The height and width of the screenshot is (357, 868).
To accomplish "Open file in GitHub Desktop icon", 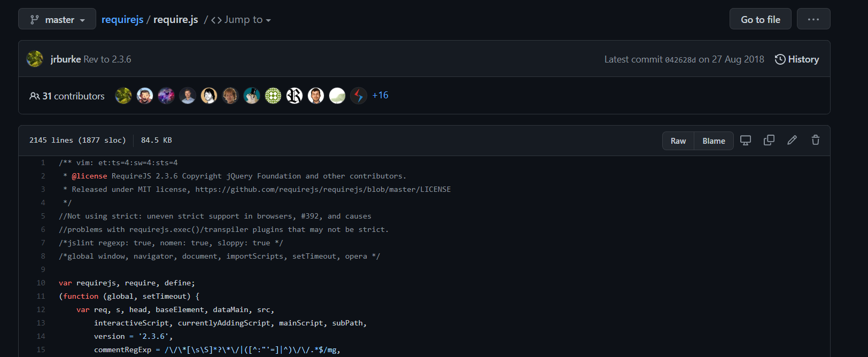I will click(746, 140).
